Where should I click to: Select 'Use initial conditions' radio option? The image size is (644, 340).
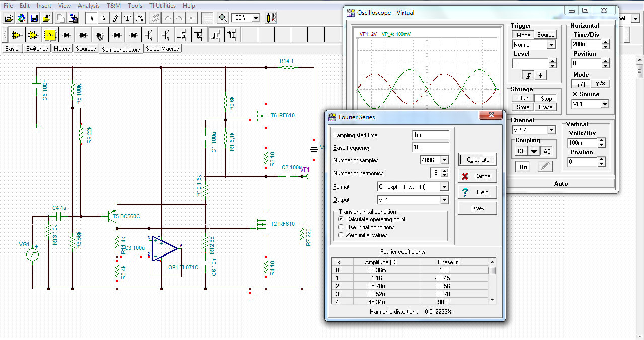pos(341,227)
